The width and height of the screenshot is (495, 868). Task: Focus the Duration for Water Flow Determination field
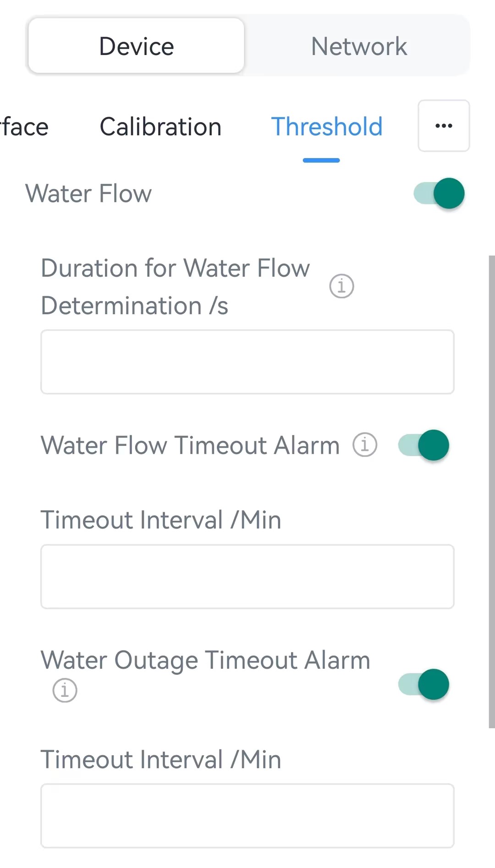click(247, 362)
